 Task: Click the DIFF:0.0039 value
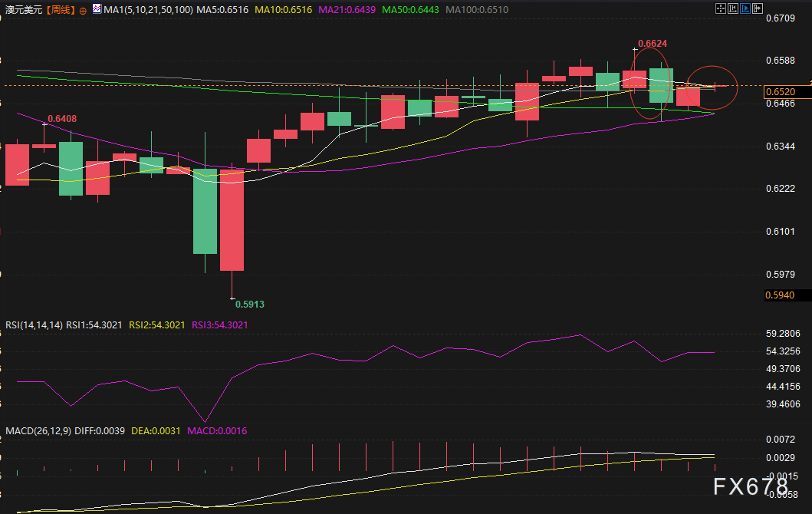coord(100,431)
